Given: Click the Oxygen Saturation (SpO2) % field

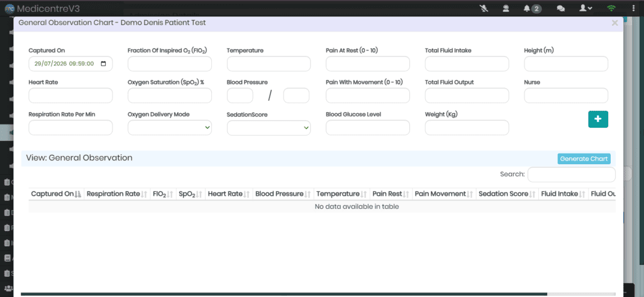Looking at the screenshot, I should tap(170, 95).
